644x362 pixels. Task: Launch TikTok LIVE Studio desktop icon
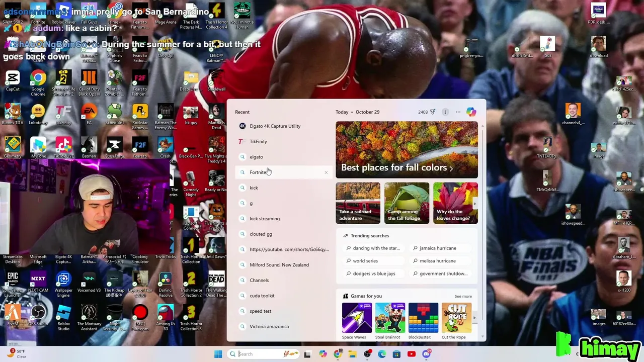[63, 147]
